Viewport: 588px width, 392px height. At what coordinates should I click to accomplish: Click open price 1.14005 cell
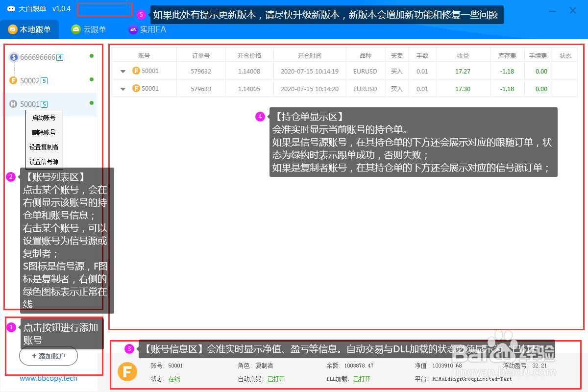coord(249,89)
